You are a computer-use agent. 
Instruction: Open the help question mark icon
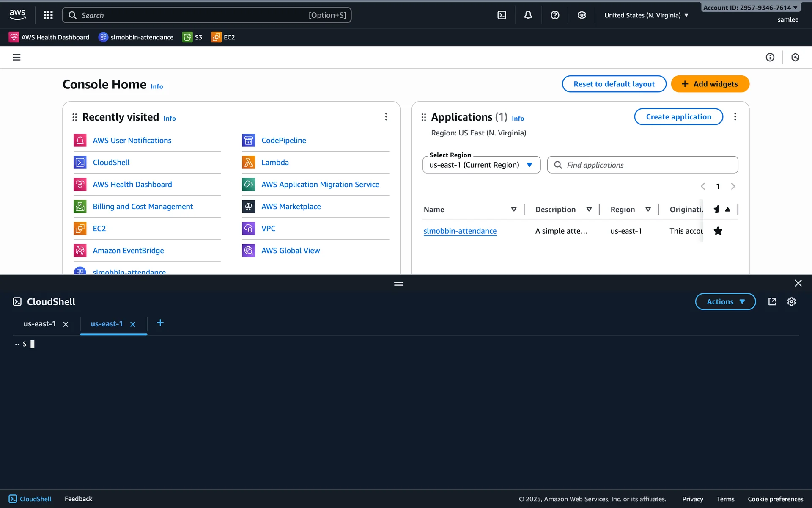[x=555, y=15]
